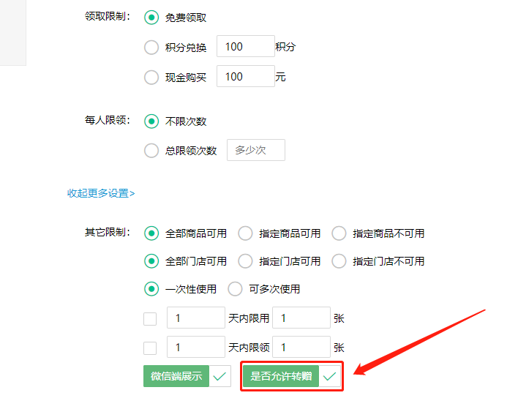Select 指定门店不可用 radio option

339,261
